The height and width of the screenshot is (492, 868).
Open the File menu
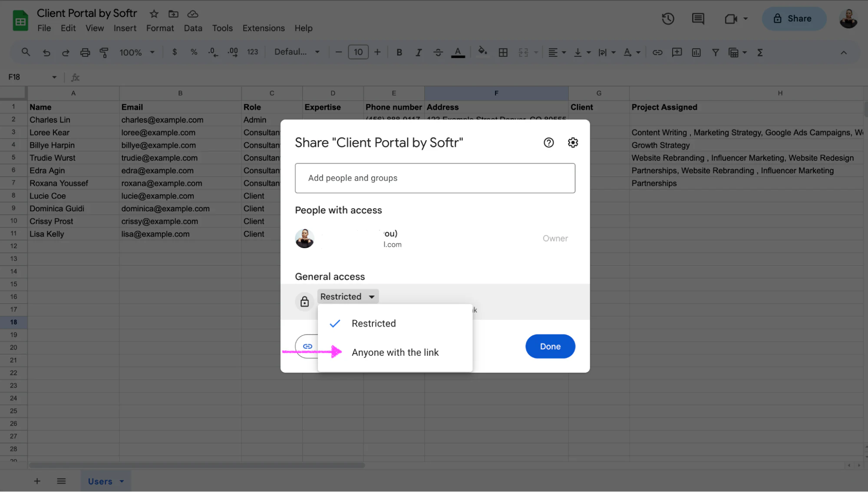pyautogui.click(x=44, y=28)
